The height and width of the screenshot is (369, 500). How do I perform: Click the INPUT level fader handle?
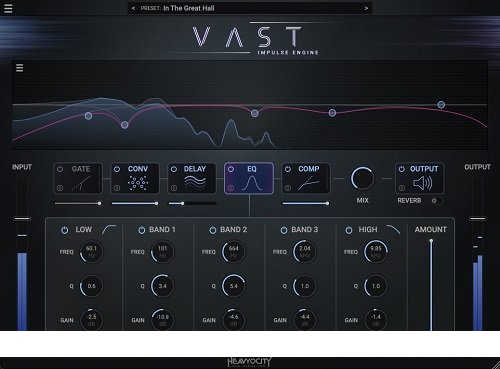[22, 219]
